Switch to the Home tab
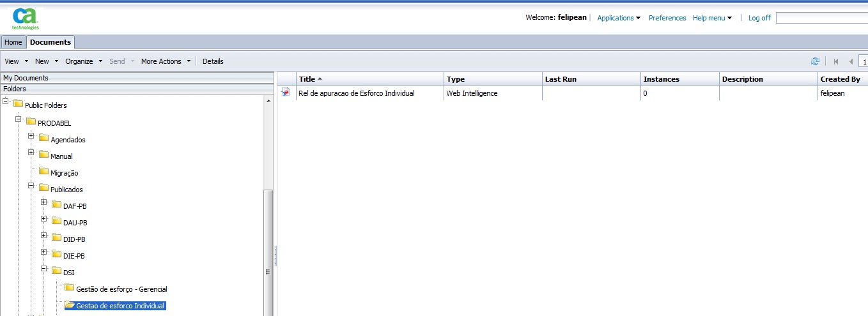This screenshot has height=316, width=868. click(x=13, y=42)
